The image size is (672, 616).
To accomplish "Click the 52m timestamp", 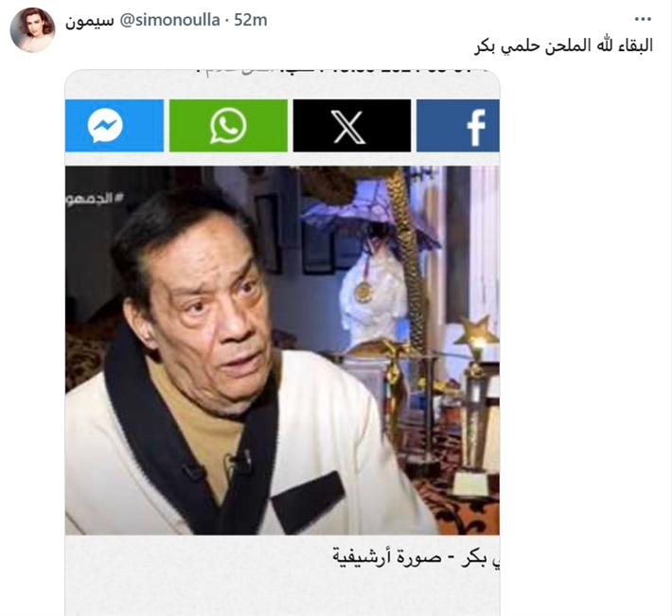I will [x=251, y=20].
